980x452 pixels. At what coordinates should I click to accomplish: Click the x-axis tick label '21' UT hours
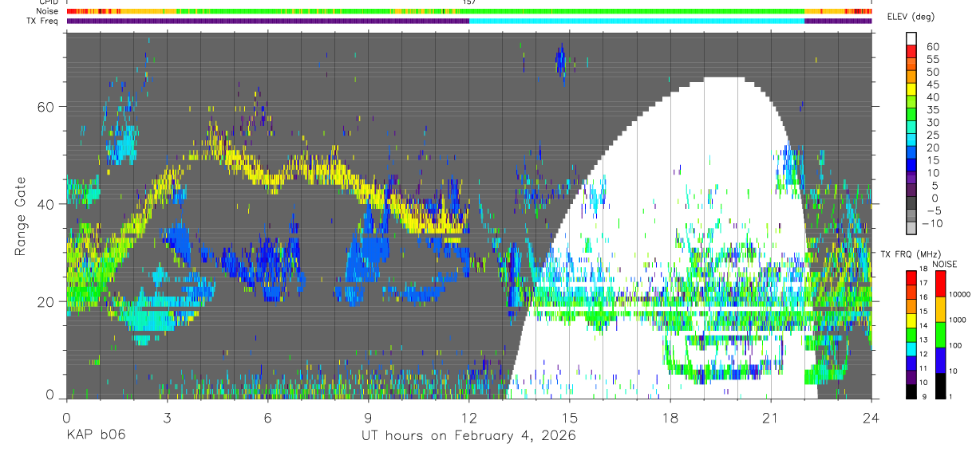point(771,418)
